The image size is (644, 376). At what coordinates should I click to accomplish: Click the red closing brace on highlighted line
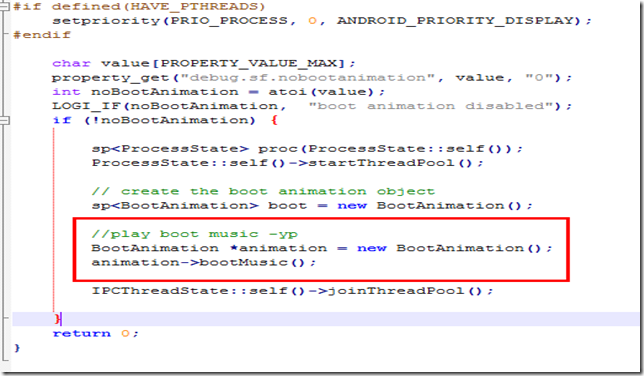tap(57, 319)
